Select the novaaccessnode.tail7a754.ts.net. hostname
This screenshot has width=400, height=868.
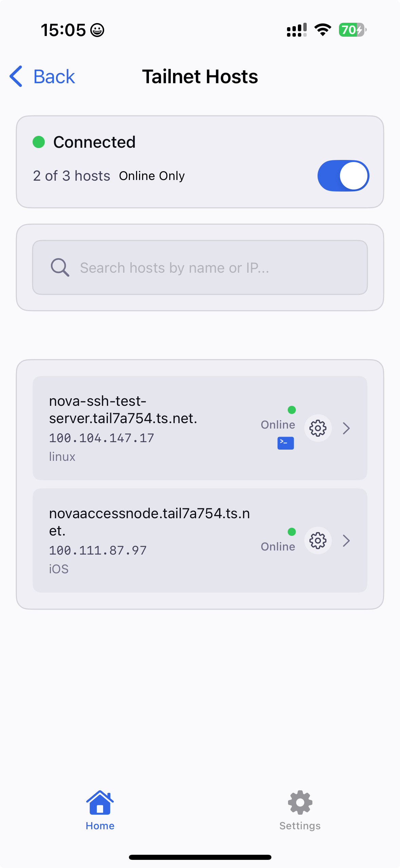(x=149, y=522)
